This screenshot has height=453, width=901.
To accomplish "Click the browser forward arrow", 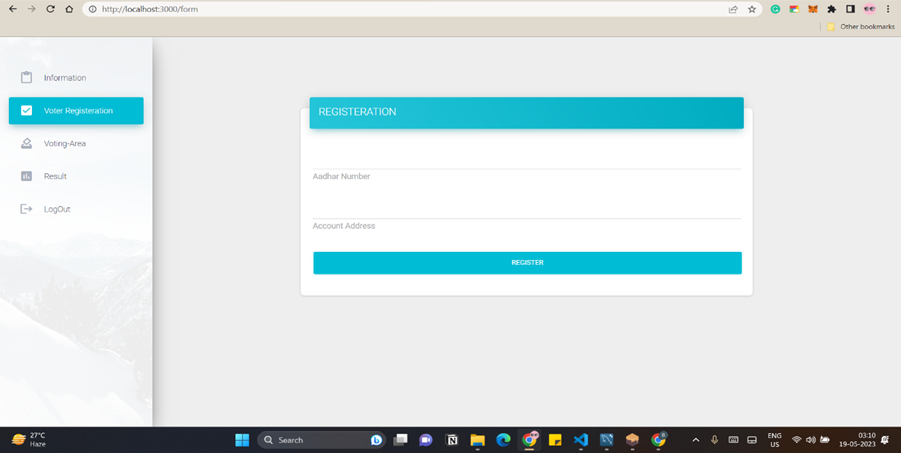I will click(x=32, y=9).
